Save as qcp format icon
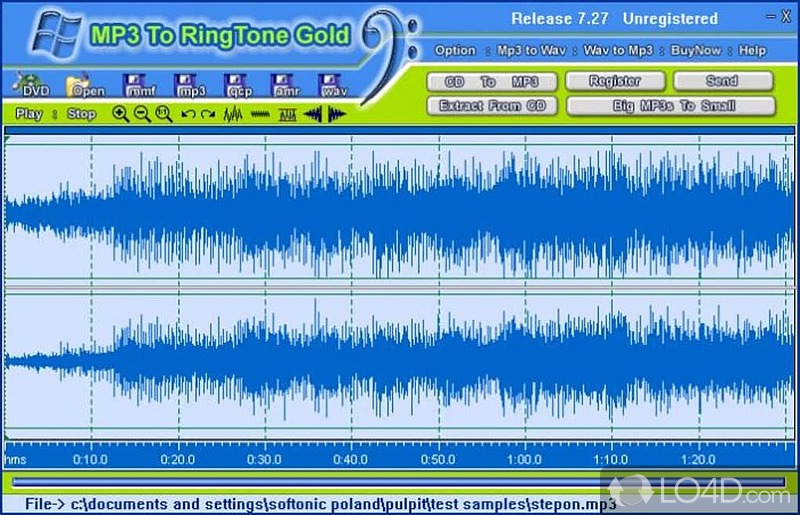The width and height of the screenshot is (800, 515). (x=238, y=87)
